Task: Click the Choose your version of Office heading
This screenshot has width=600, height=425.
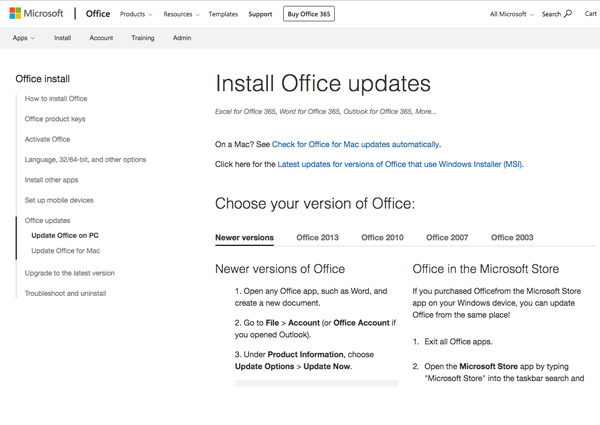Action: pyautogui.click(x=315, y=204)
